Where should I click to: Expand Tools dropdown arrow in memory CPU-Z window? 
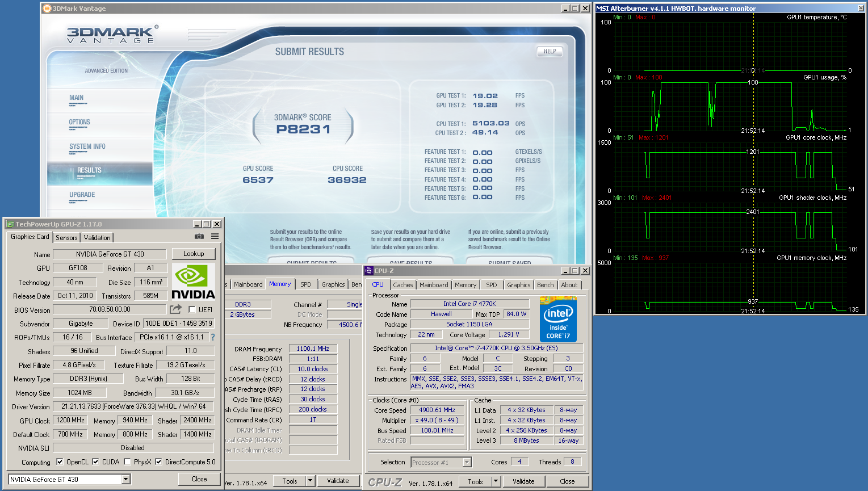310,481
